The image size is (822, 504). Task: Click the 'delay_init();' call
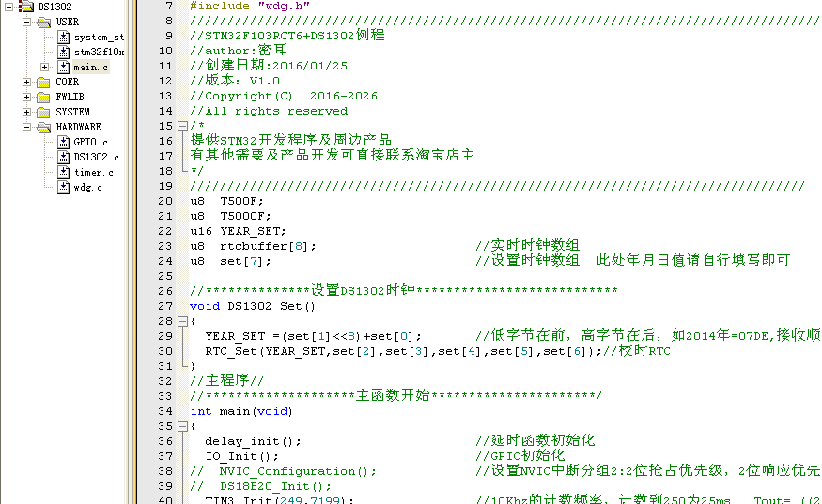pos(254,441)
